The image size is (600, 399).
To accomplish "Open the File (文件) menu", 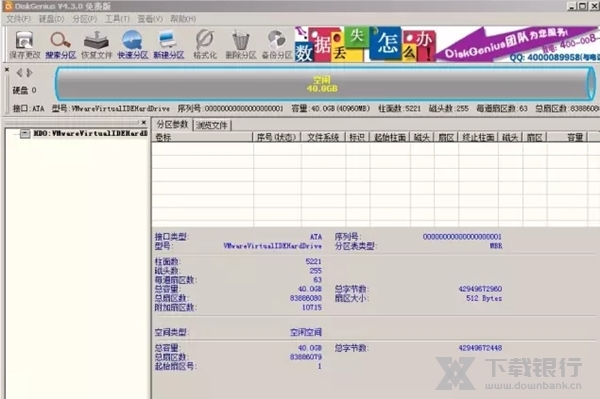I will coord(19,19).
